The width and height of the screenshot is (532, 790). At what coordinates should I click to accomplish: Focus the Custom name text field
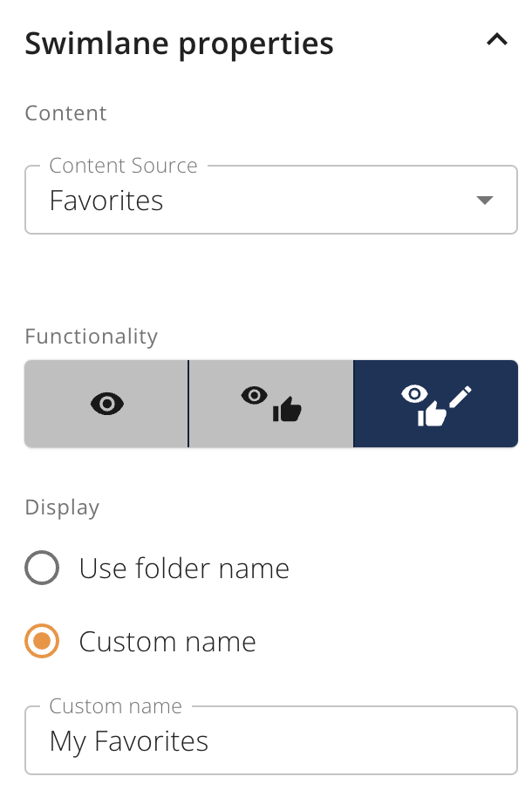pyautogui.click(x=271, y=740)
